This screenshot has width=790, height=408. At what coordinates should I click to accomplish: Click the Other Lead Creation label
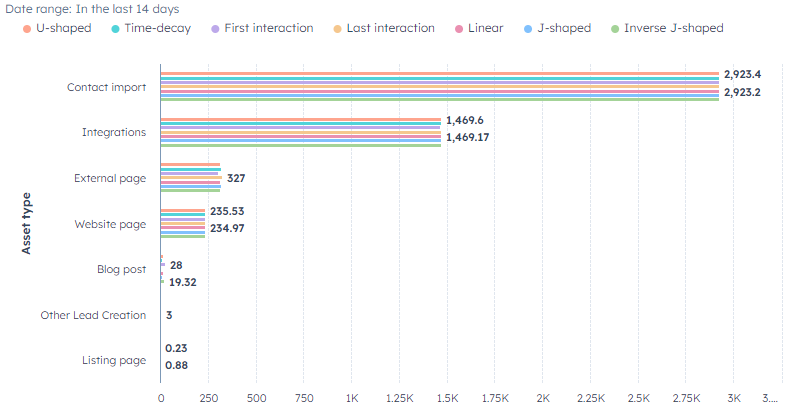click(x=93, y=315)
